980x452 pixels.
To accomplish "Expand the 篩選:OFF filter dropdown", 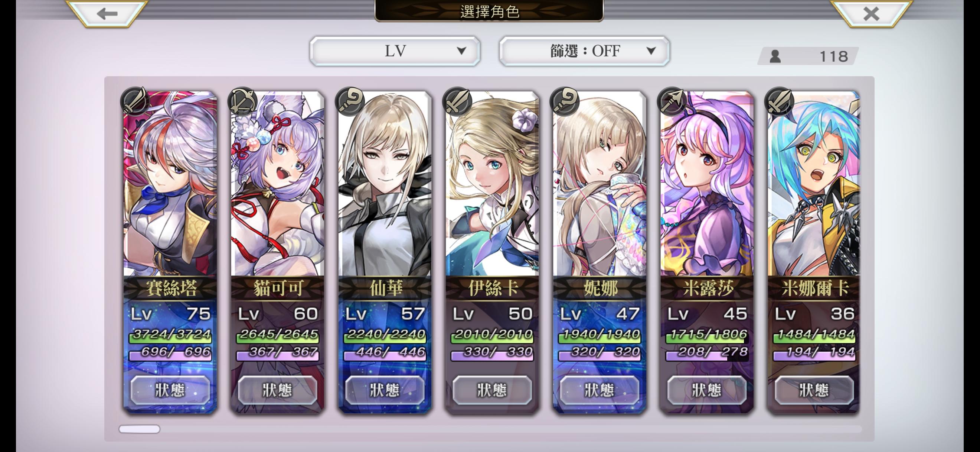I will point(584,51).
